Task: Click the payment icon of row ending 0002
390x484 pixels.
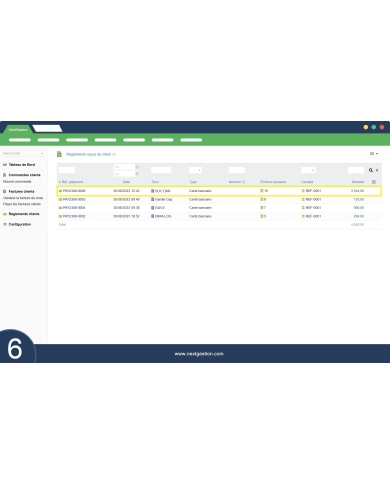Action: [60, 216]
